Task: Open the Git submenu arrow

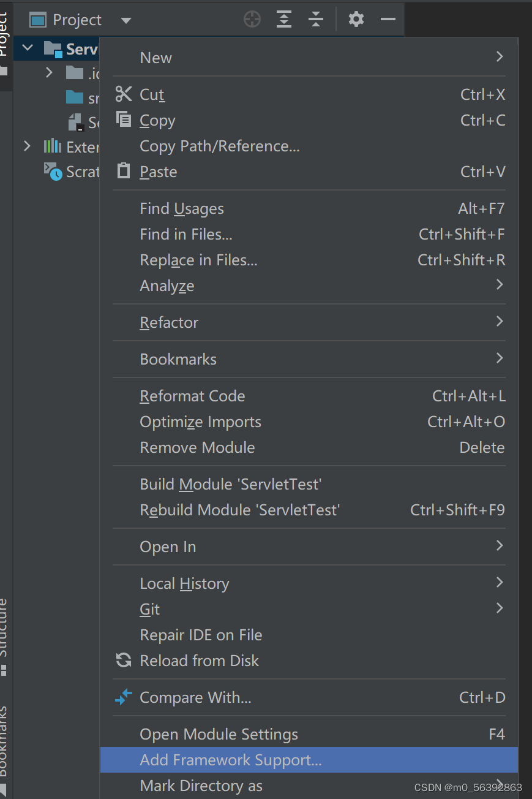Action: 500,608
